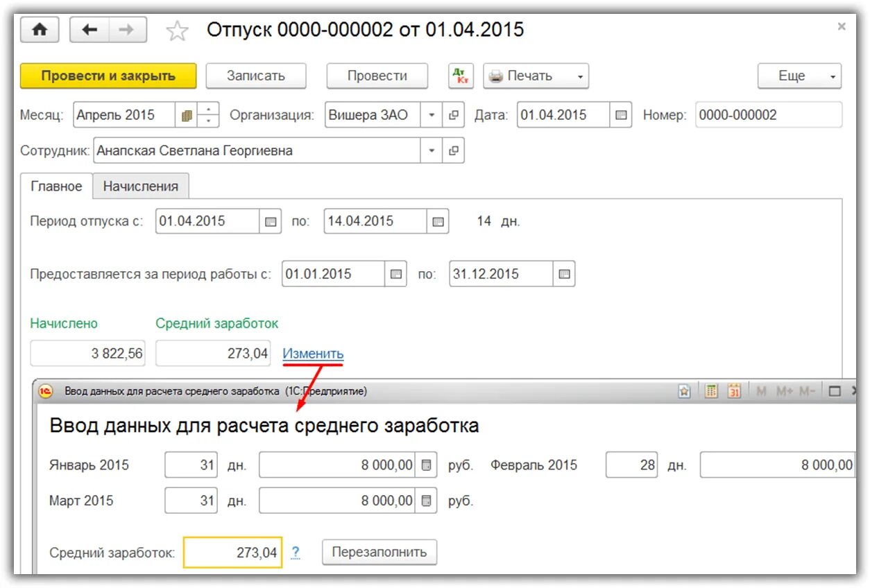
Task: Go to the home page icon
Action: click(40, 30)
